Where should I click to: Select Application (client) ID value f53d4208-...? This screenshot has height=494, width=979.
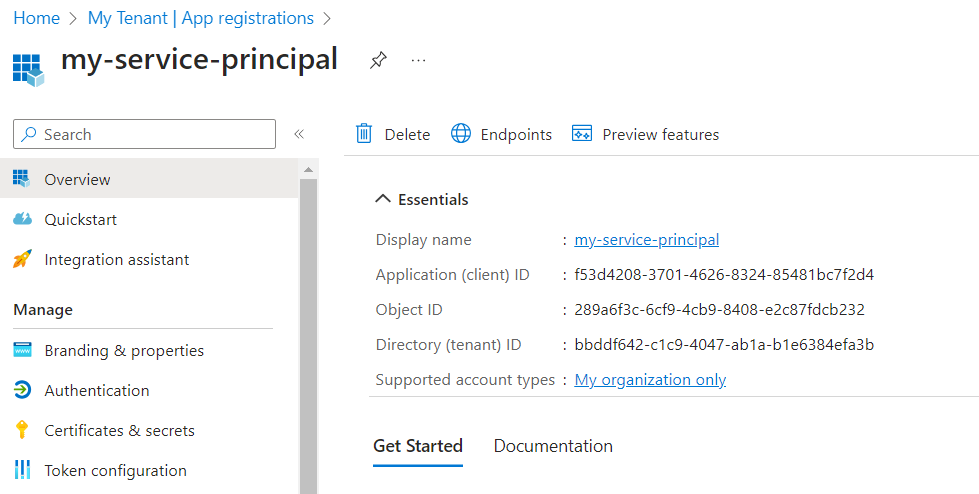click(x=724, y=275)
